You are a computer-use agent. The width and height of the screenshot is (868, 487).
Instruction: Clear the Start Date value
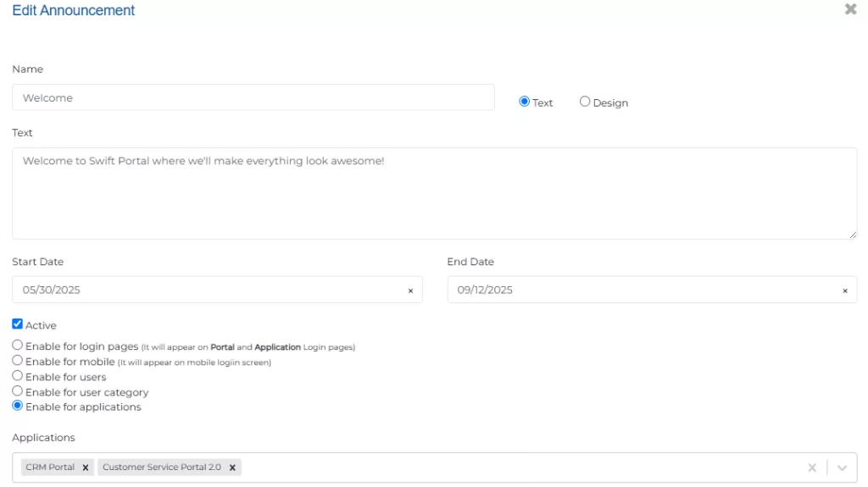(x=410, y=291)
